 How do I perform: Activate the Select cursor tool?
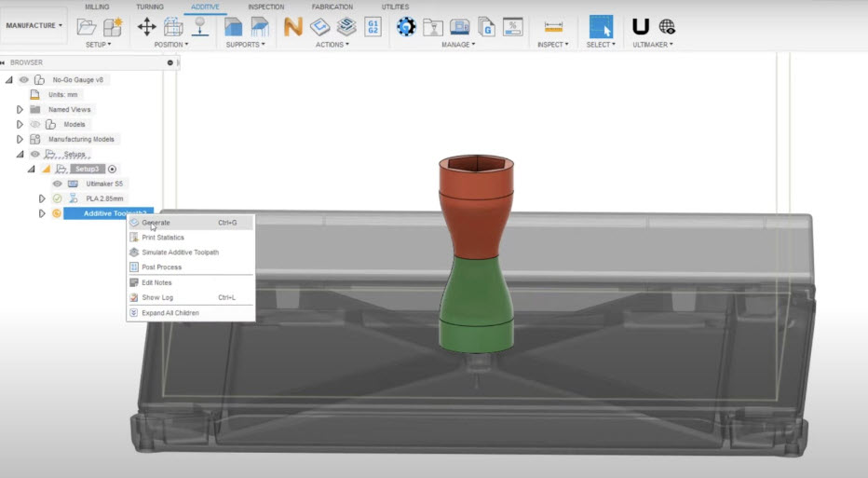click(x=601, y=26)
